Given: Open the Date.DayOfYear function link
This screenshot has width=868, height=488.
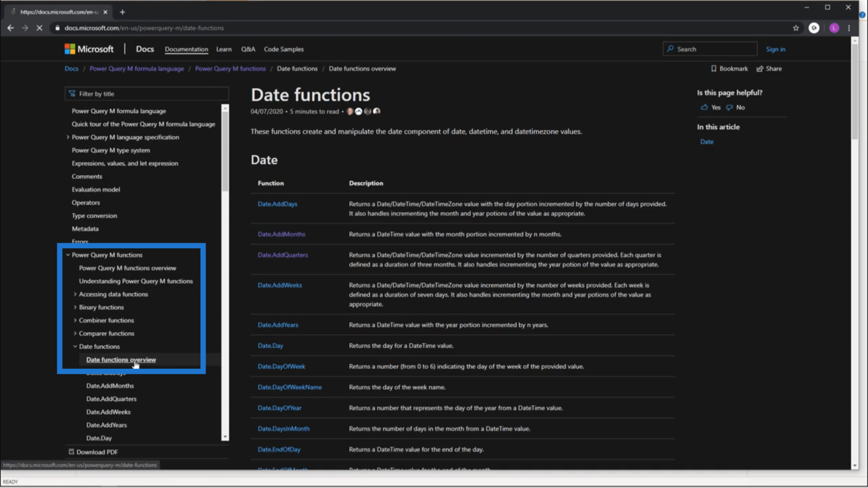Looking at the screenshot, I should pyautogui.click(x=280, y=408).
